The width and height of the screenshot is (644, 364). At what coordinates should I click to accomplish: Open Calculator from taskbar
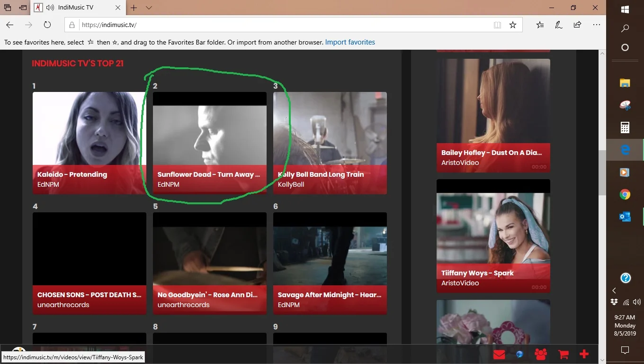625,127
